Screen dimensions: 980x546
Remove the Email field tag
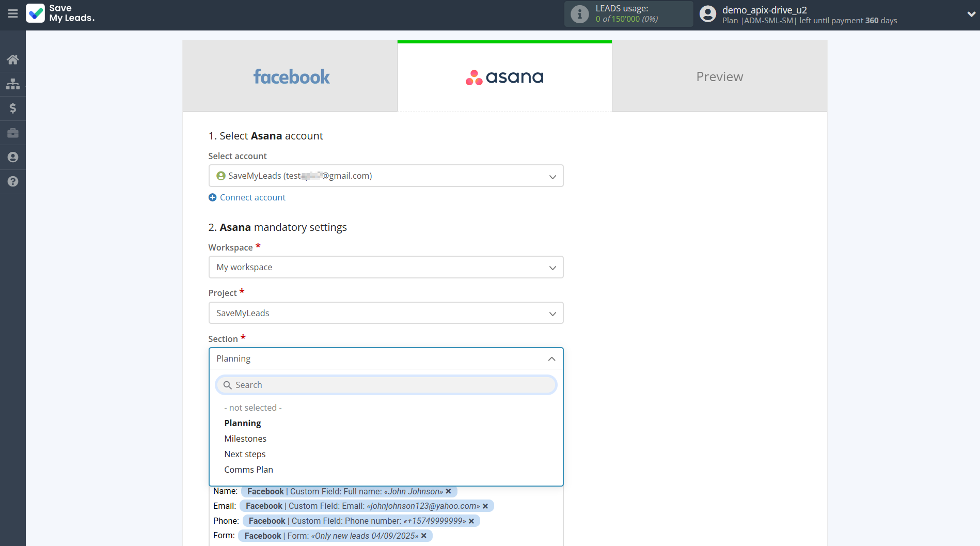coord(485,506)
